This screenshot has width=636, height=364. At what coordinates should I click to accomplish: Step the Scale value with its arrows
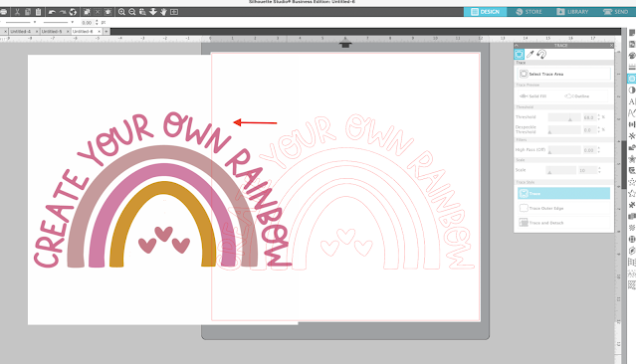599,171
